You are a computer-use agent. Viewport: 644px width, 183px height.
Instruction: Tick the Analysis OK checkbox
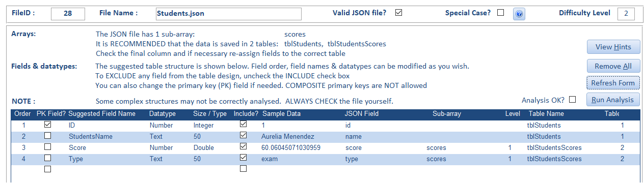coord(572,100)
